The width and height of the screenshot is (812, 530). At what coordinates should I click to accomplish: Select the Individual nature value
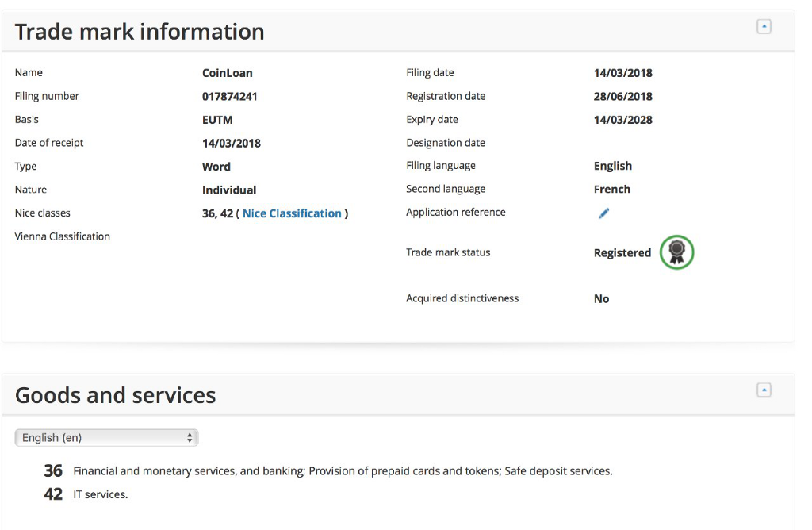[229, 190]
